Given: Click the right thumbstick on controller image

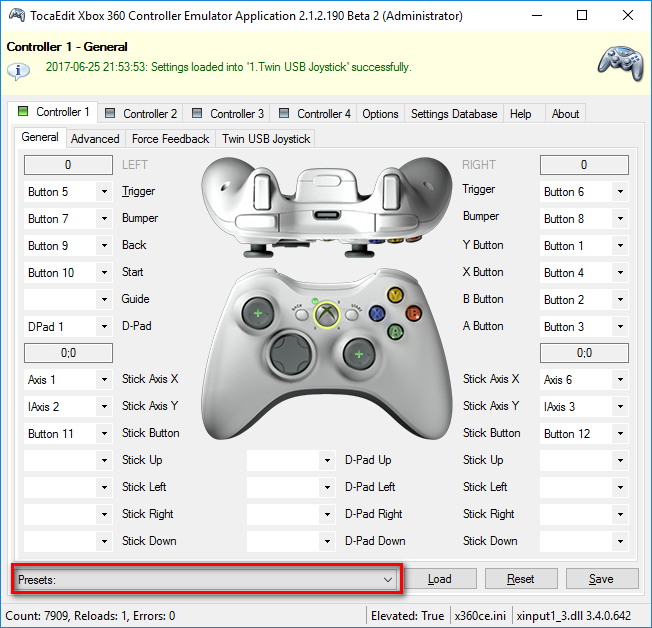Looking at the screenshot, I should point(359,354).
